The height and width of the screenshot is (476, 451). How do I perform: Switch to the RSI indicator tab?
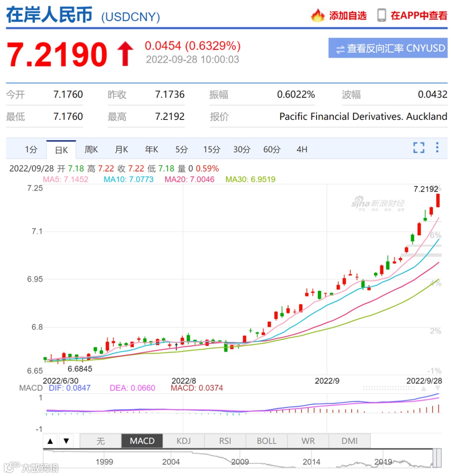(225, 441)
